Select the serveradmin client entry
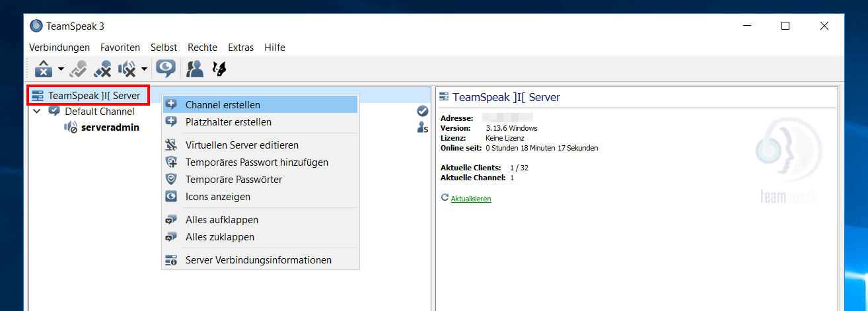 point(110,127)
